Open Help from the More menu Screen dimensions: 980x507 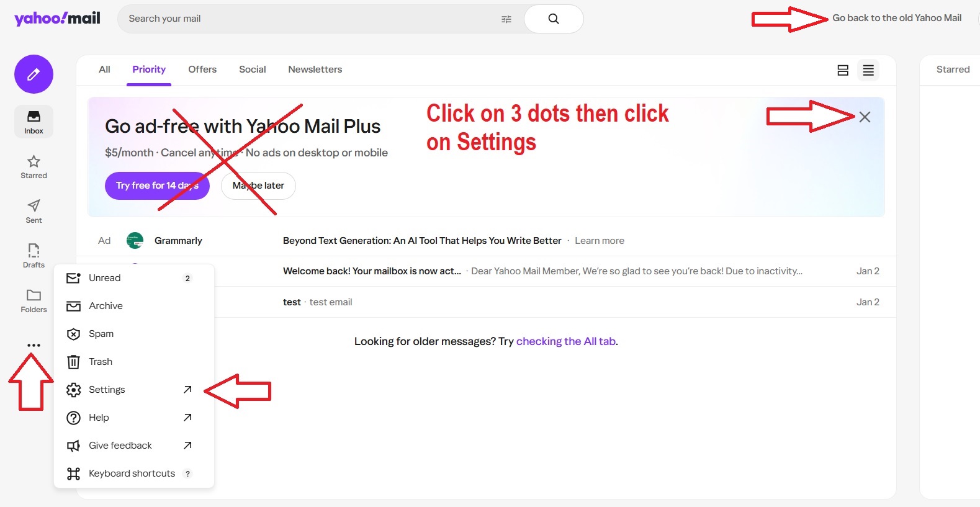point(133,418)
